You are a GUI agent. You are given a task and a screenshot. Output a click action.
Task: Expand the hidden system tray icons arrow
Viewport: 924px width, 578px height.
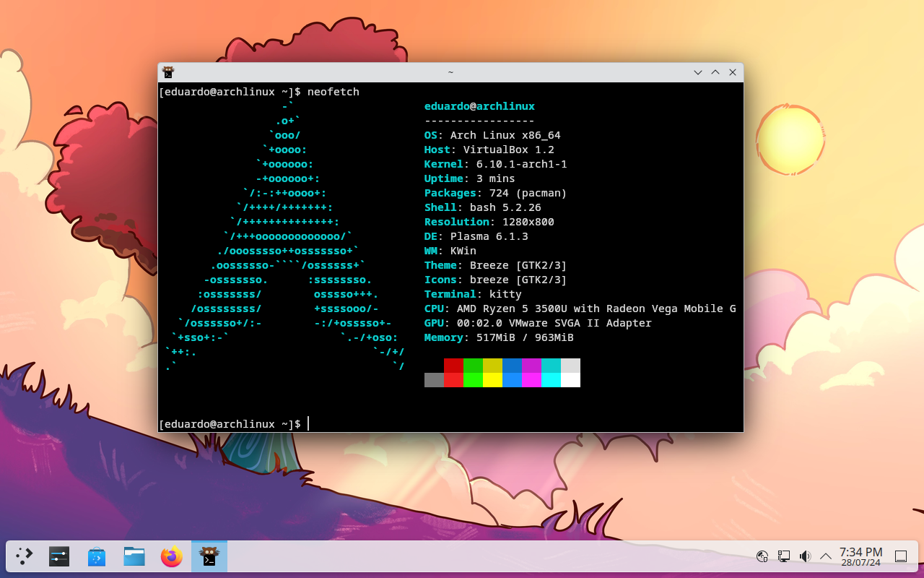tap(826, 556)
